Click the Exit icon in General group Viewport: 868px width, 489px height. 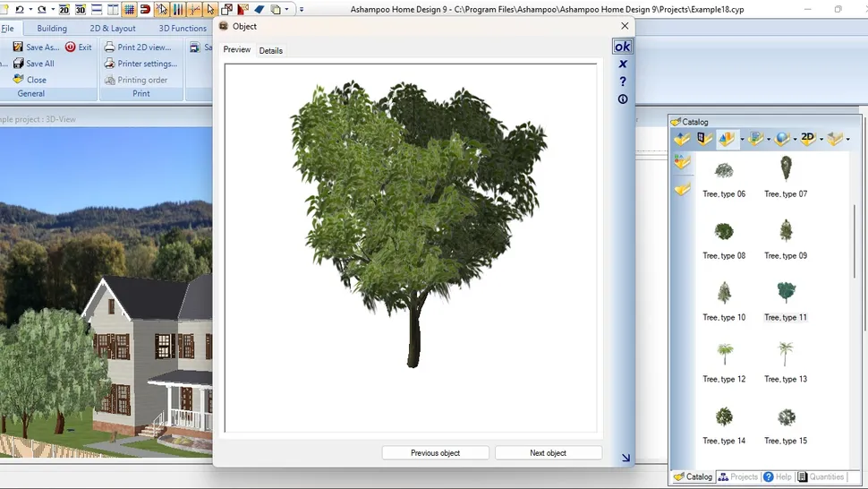pos(71,47)
